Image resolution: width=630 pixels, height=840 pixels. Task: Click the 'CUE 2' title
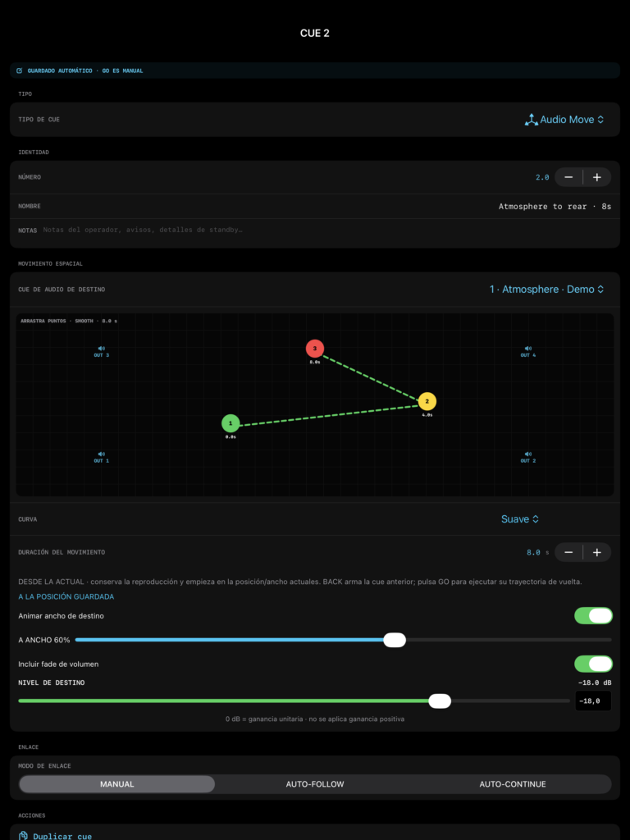(315, 33)
